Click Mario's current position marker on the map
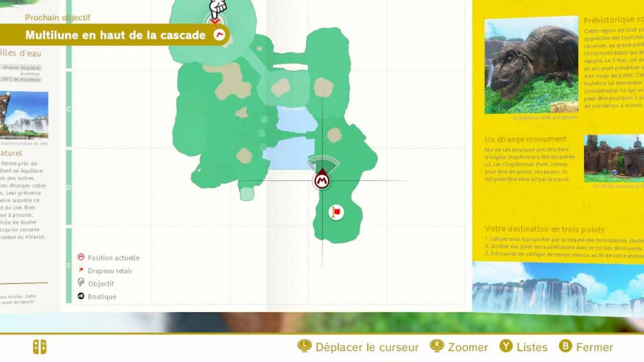The height and width of the screenshot is (362, 644). tap(321, 180)
